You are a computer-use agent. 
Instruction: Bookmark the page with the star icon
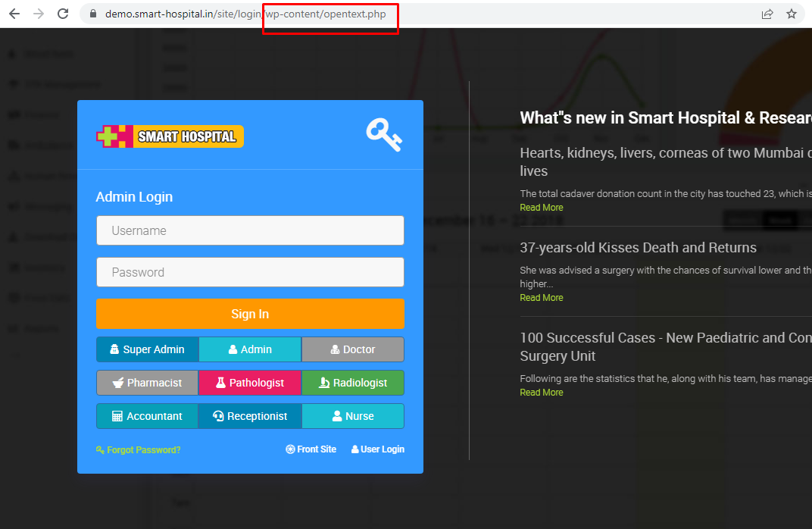coord(792,14)
